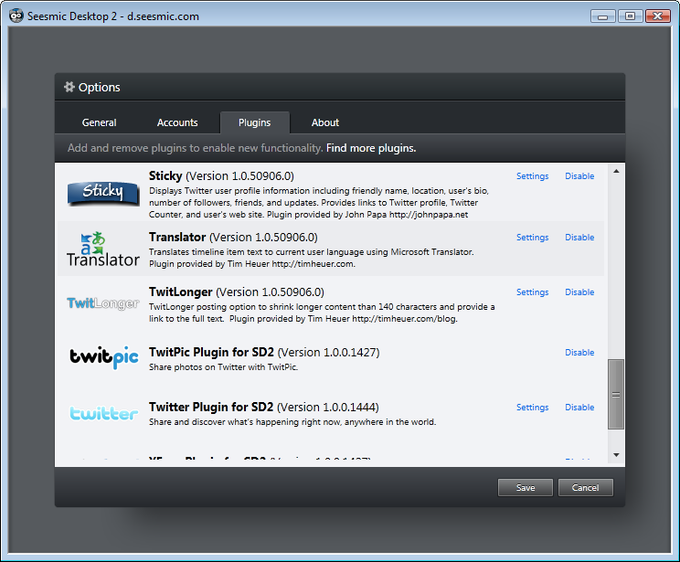Click 'Share photos on Twitter with TwitPic.' text

click(223, 367)
